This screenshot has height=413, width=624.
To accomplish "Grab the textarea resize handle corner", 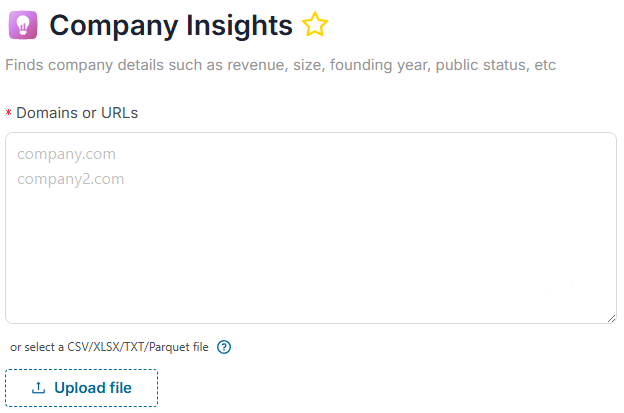I will click(x=611, y=318).
